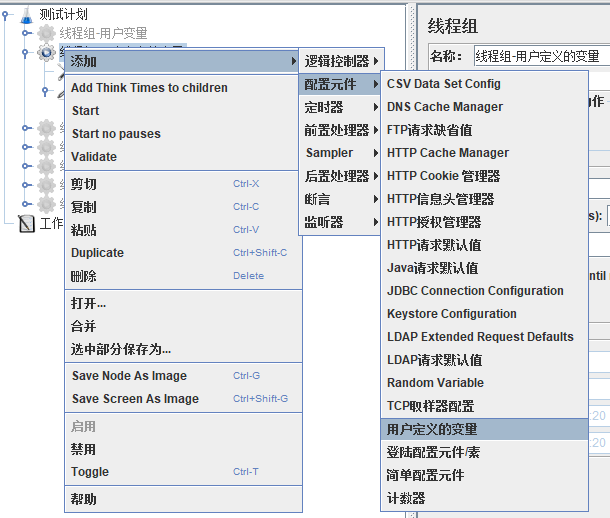Image resolution: width=610 pixels, height=518 pixels.
Task: Add Random Variable config element
Action: pyautogui.click(x=484, y=383)
